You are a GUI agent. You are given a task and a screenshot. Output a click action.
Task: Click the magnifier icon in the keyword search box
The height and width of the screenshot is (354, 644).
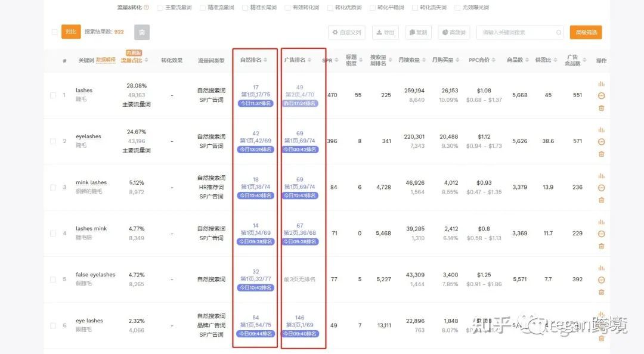[559, 32]
